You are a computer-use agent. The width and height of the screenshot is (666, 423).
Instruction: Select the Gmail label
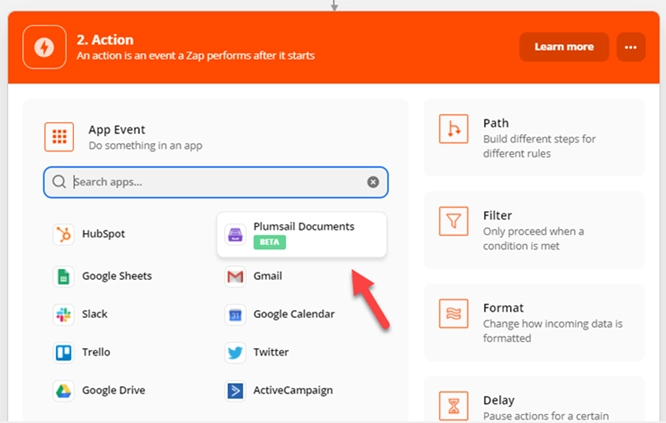268,276
